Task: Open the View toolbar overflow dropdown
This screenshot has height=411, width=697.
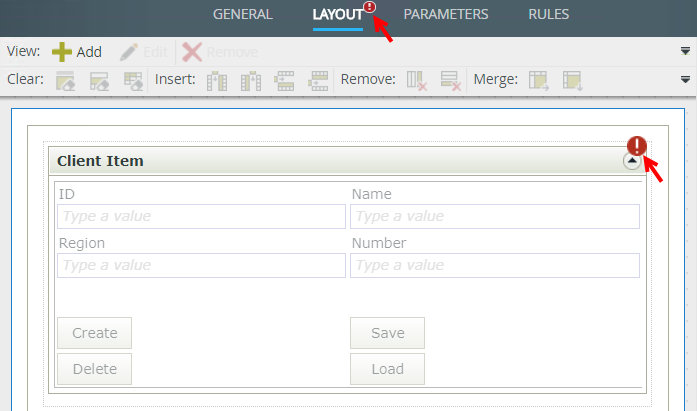Action: [685, 51]
